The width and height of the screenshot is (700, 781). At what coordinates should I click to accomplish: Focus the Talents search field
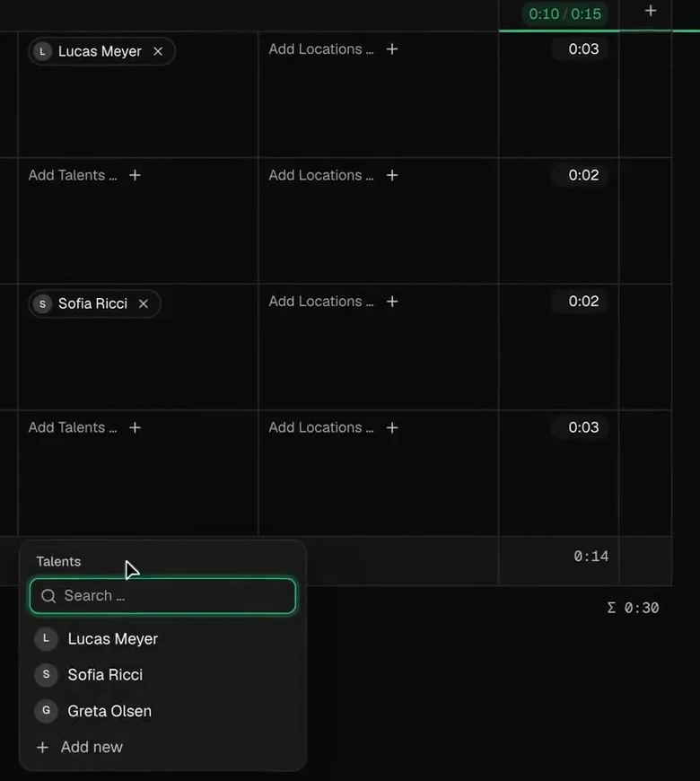(162, 596)
